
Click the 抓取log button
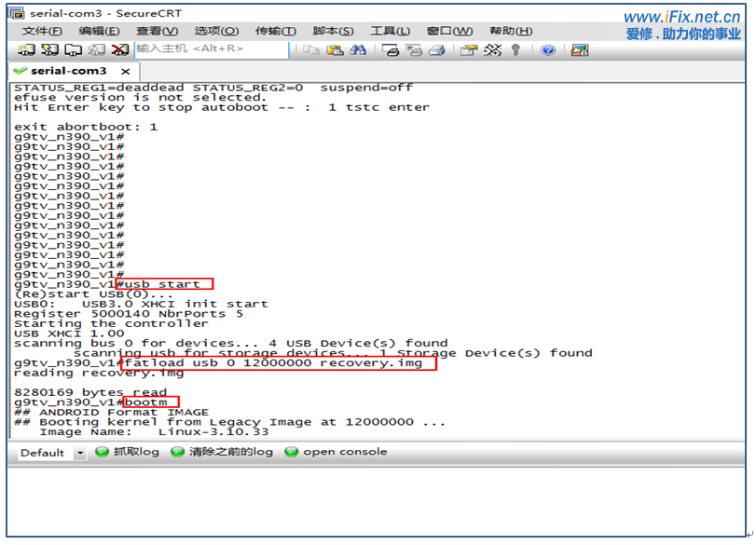128,451
